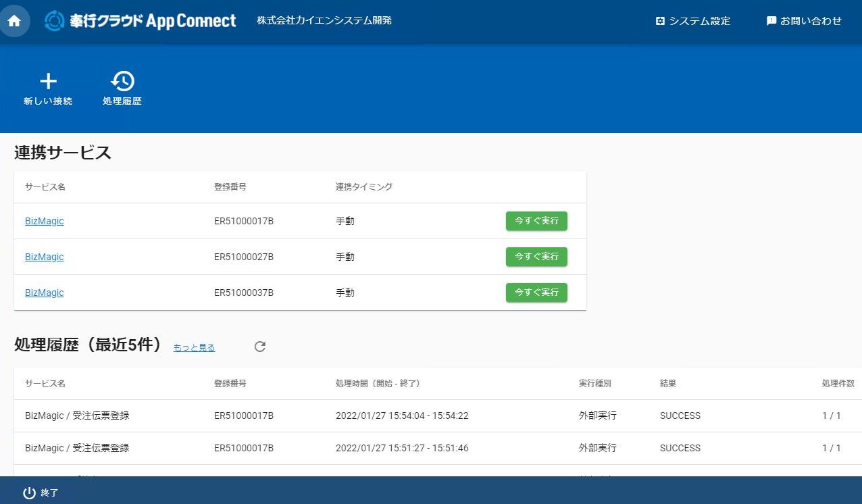Click the 処理件数 column header
Screen dimensions: 862x504
pos(838,383)
